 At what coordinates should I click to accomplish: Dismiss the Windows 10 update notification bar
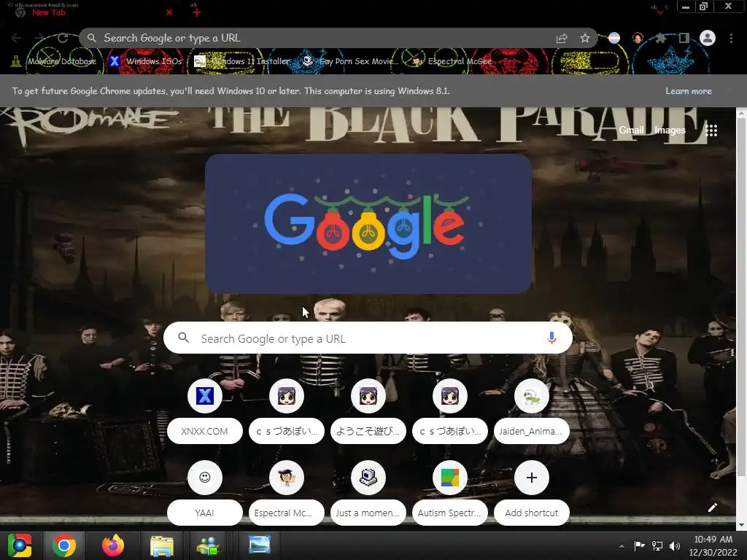[729, 90]
